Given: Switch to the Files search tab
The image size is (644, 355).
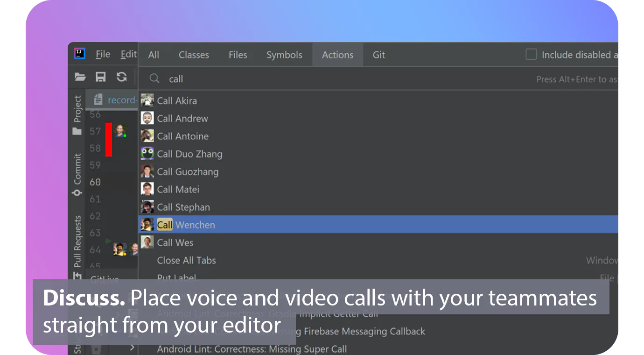Looking at the screenshot, I should point(238,55).
